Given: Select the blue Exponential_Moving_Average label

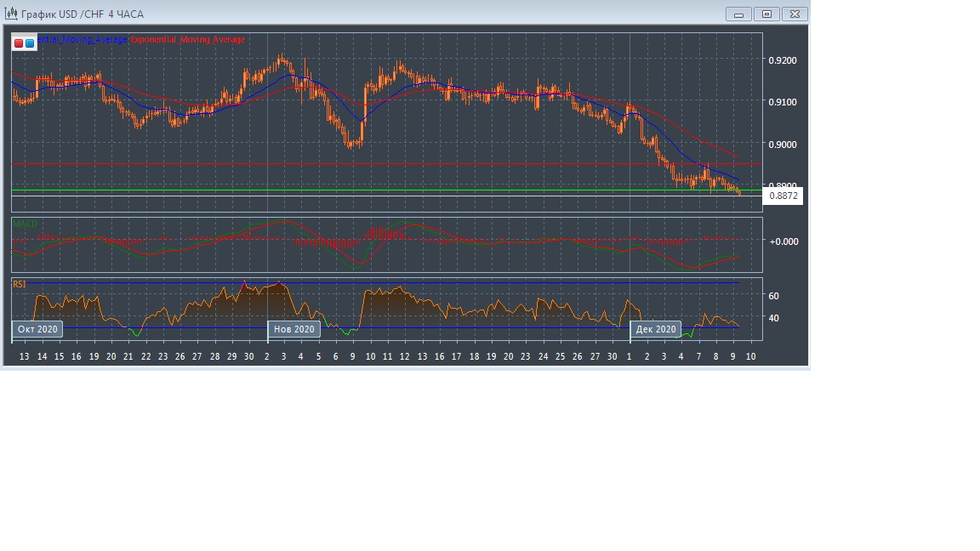Looking at the screenshot, I should click(x=83, y=40).
